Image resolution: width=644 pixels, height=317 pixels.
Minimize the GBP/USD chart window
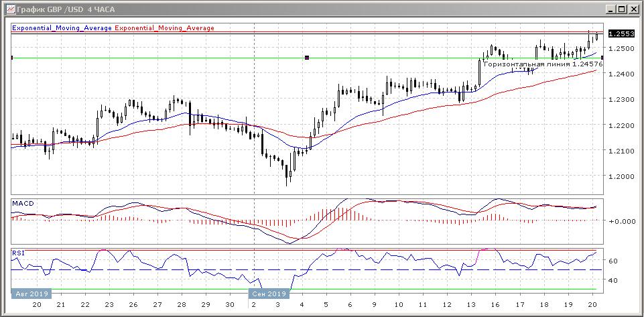(610, 9)
